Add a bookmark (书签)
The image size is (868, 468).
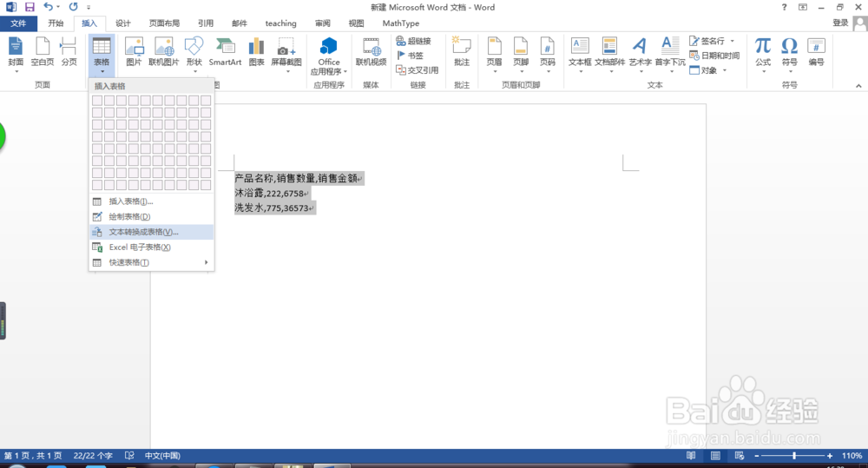coord(411,56)
